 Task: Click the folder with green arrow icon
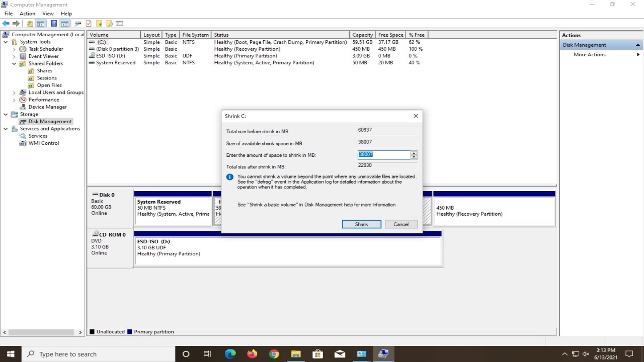click(x=99, y=24)
